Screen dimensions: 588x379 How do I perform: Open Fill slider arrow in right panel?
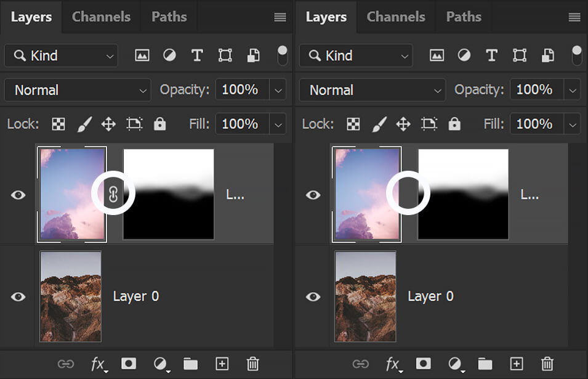(573, 124)
